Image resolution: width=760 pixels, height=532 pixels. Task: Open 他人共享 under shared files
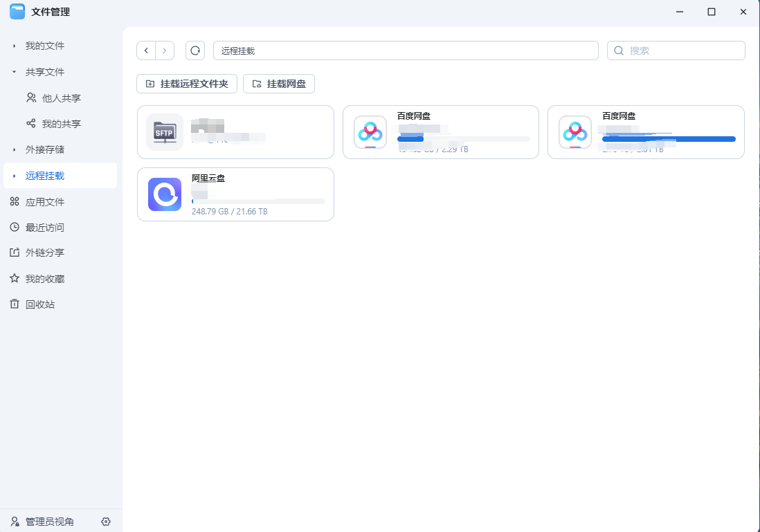[x=60, y=98]
